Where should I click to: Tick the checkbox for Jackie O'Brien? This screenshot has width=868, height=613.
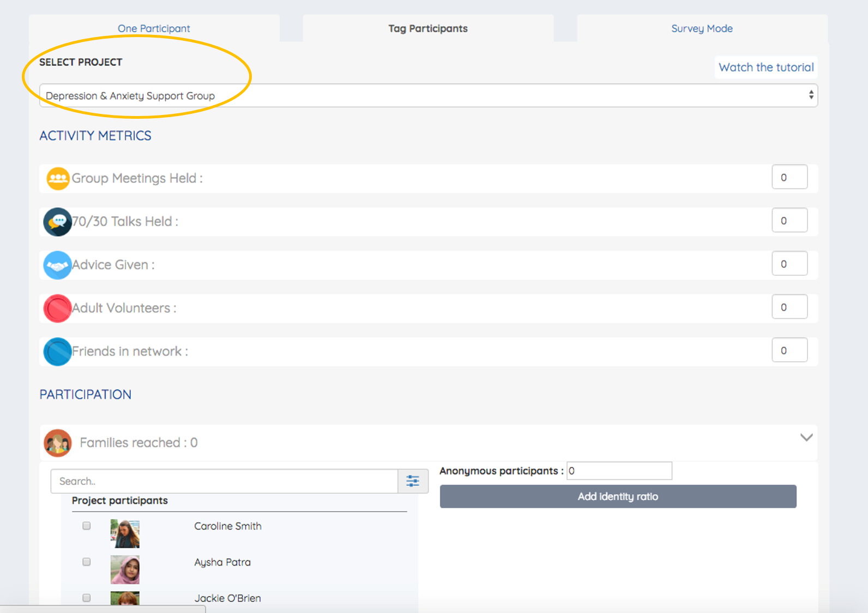87,598
